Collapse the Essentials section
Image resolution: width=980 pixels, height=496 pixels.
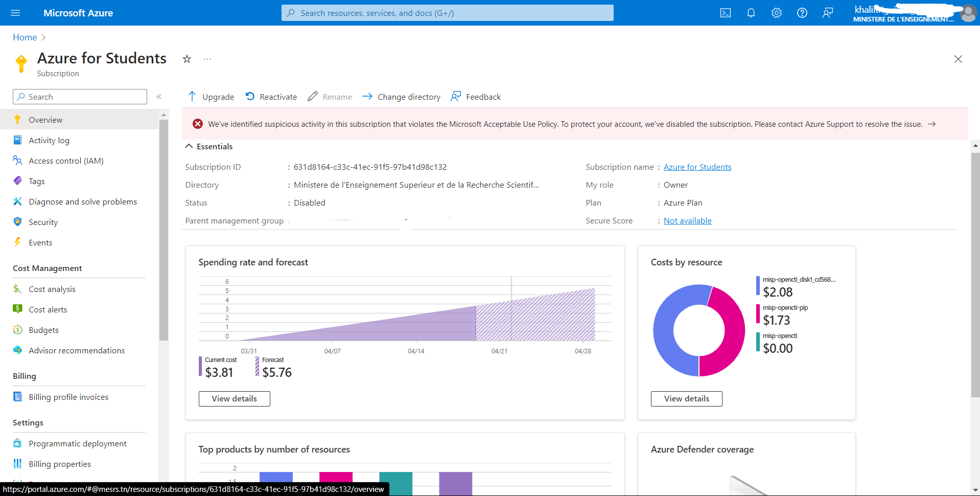point(189,146)
